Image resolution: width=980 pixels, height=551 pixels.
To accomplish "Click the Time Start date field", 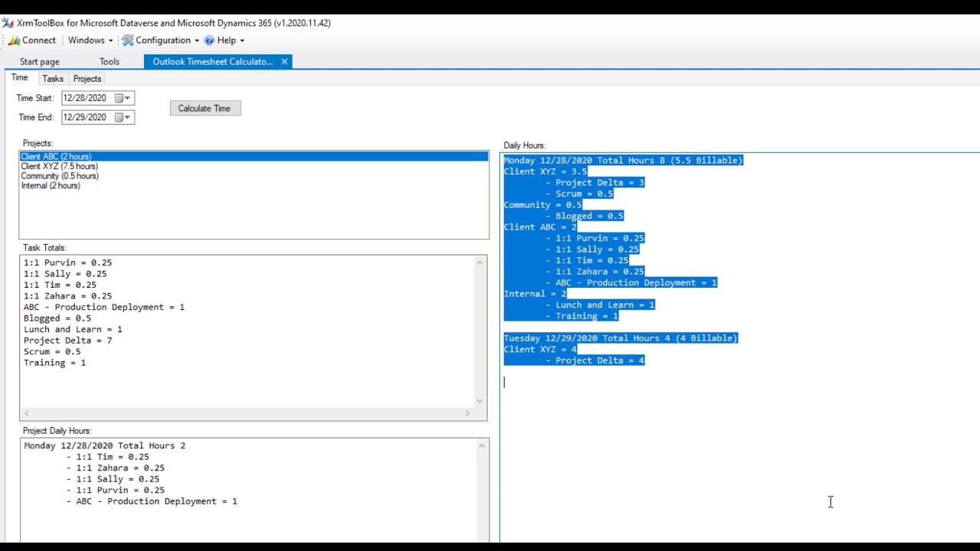I will pyautogui.click(x=98, y=98).
